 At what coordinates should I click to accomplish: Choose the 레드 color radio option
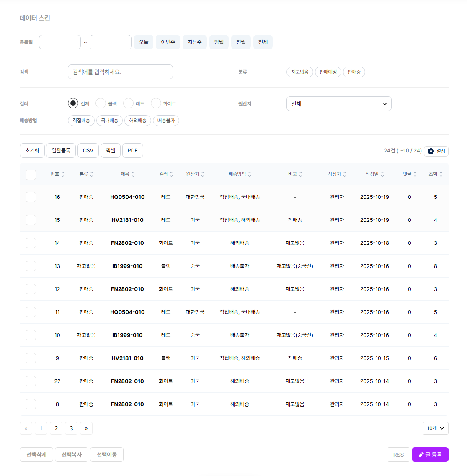[129, 103]
